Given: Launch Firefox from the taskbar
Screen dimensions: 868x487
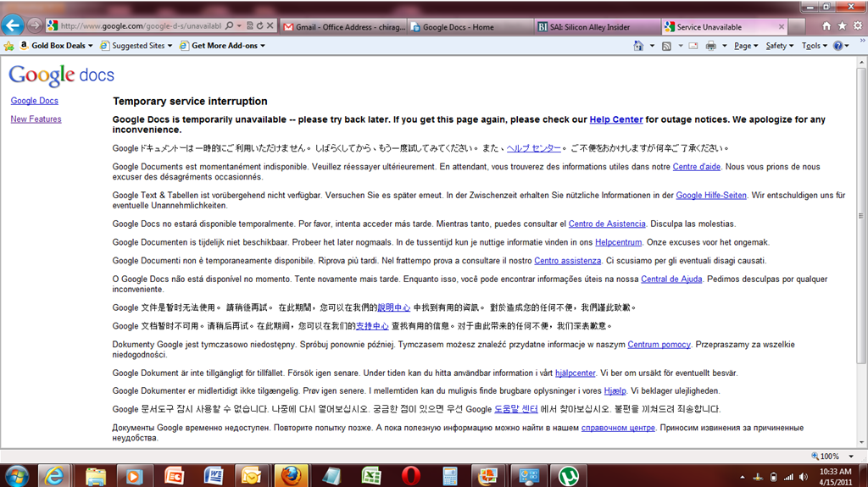Looking at the screenshot, I should click(292, 476).
